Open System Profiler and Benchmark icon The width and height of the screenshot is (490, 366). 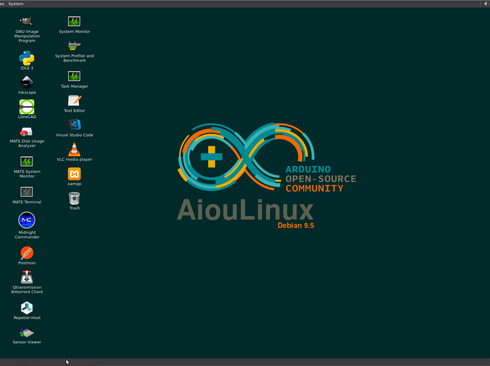pos(74,46)
